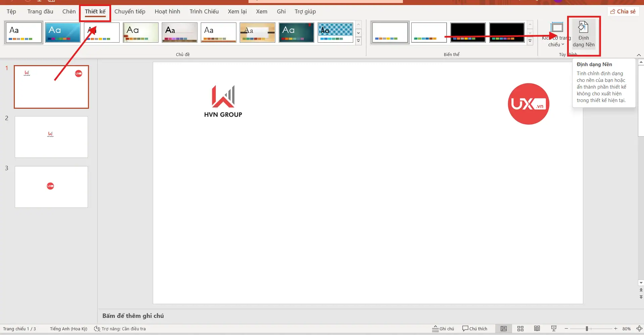The width and height of the screenshot is (644, 335).
Task: Click Bấm để thêm ghi chú notes area
Action: pyautogui.click(x=133, y=316)
